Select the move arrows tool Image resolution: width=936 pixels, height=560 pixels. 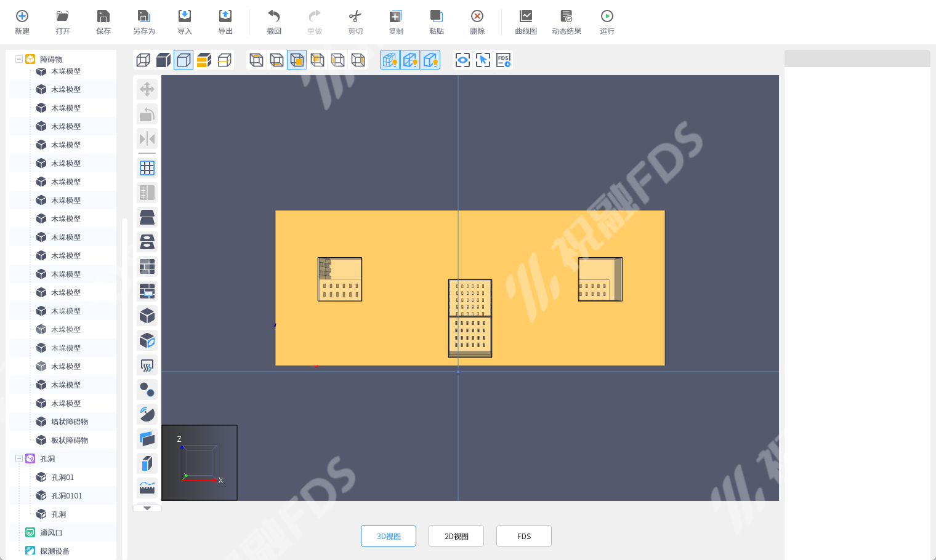(x=147, y=89)
